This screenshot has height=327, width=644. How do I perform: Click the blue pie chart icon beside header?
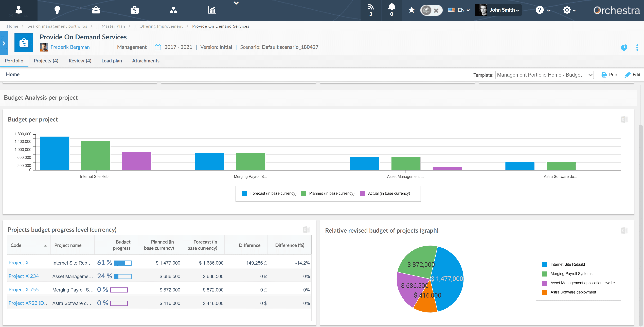click(624, 47)
